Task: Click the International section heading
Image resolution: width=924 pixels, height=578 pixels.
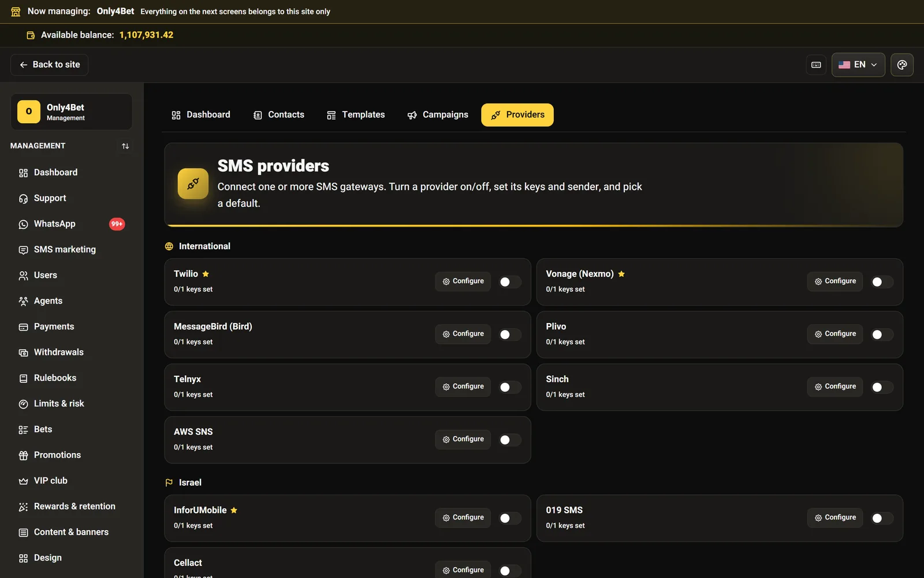Action: coord(204,246)
